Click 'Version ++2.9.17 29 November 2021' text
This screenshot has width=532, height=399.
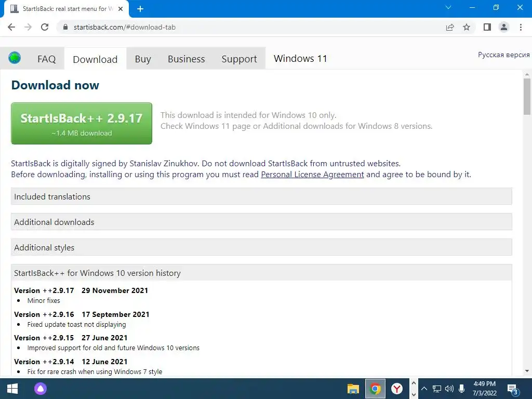pos(81,290)
